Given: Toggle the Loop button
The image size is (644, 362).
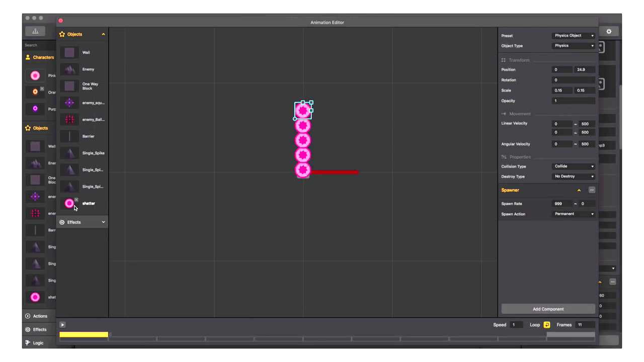Looking at the screenshot, I should pos(546,325).
